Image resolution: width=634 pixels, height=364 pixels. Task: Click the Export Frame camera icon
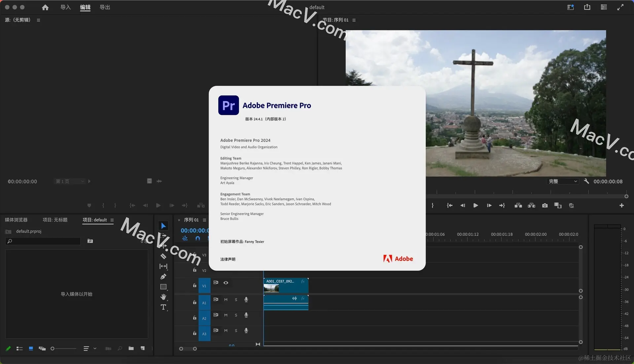coord(545,206)
